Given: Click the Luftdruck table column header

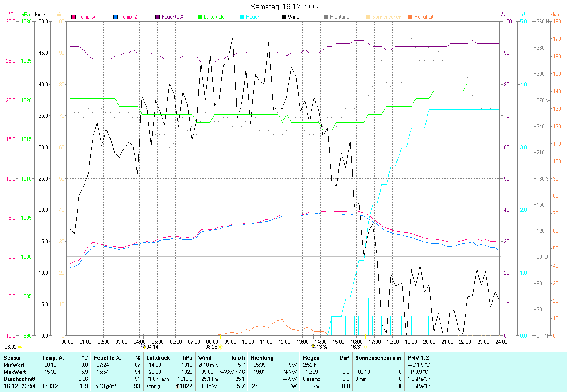Looking at the screenshot, I should click(158, 358).
